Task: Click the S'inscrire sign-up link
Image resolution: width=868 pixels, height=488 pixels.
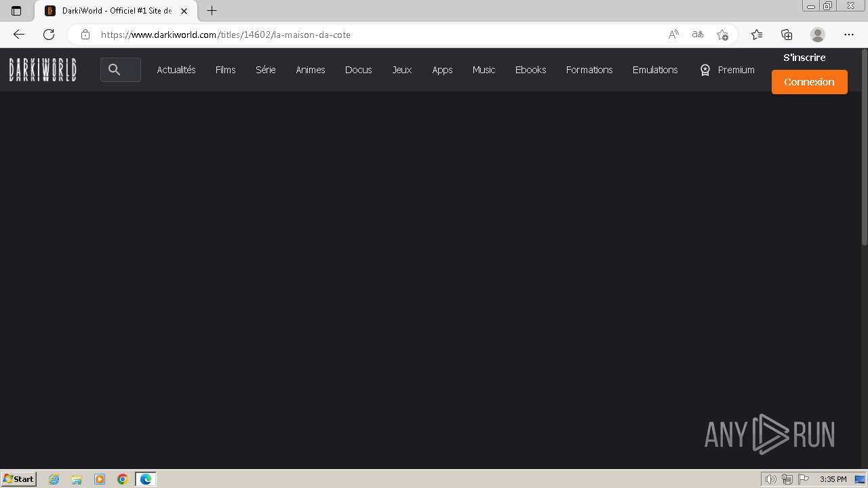Action: (804, 58)
